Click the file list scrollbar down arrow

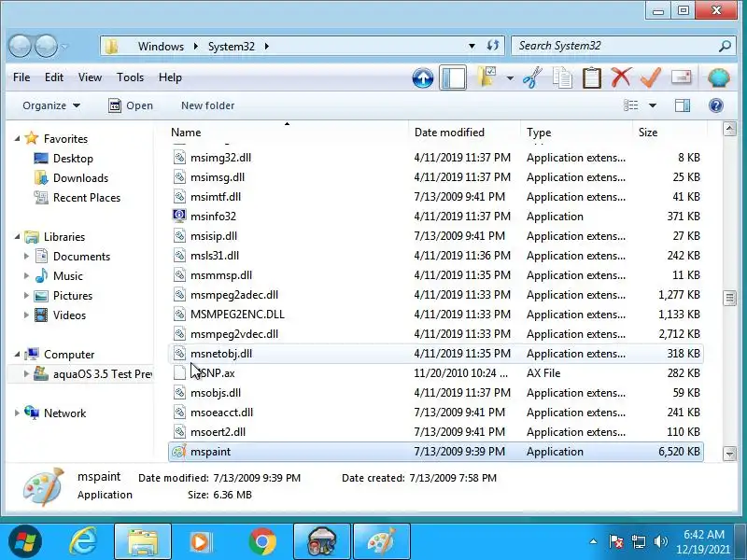[x=729, y=454]
